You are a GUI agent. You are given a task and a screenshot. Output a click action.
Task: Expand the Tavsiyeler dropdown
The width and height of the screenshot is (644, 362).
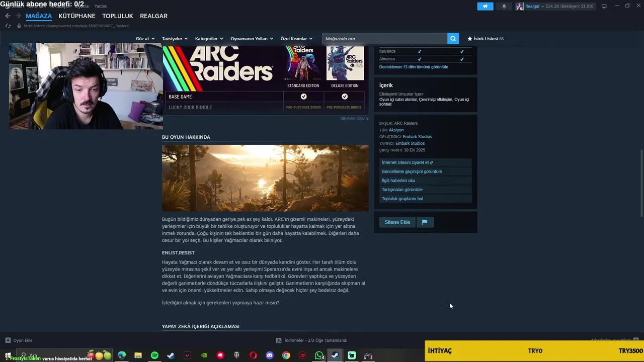[x=175, y=39]
